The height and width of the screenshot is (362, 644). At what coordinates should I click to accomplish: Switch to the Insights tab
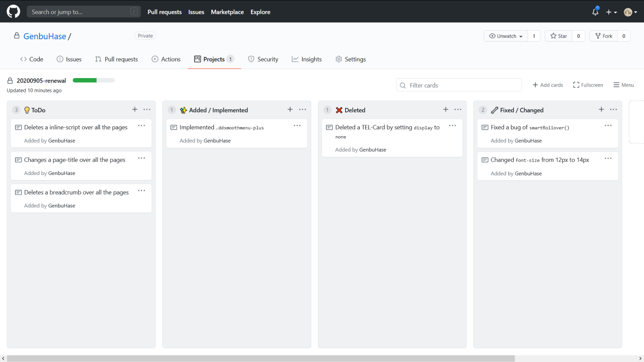click(307, 59)
